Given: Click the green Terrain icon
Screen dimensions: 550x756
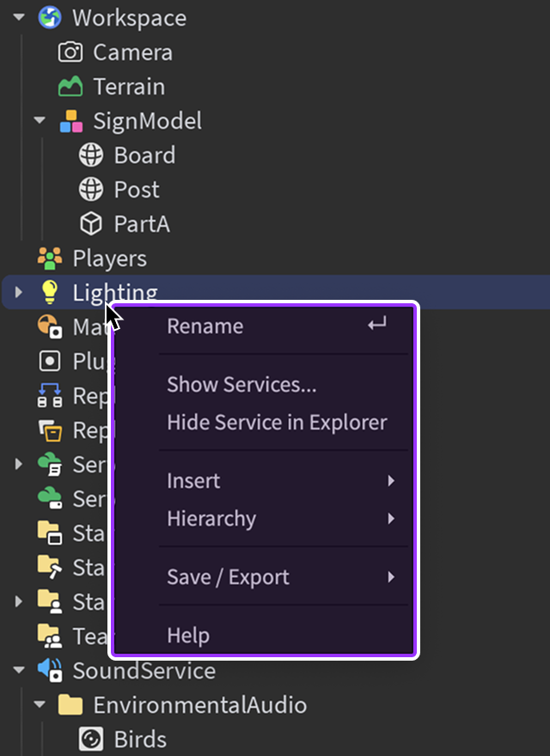Looking at the screenshot, I should point(70,87).
